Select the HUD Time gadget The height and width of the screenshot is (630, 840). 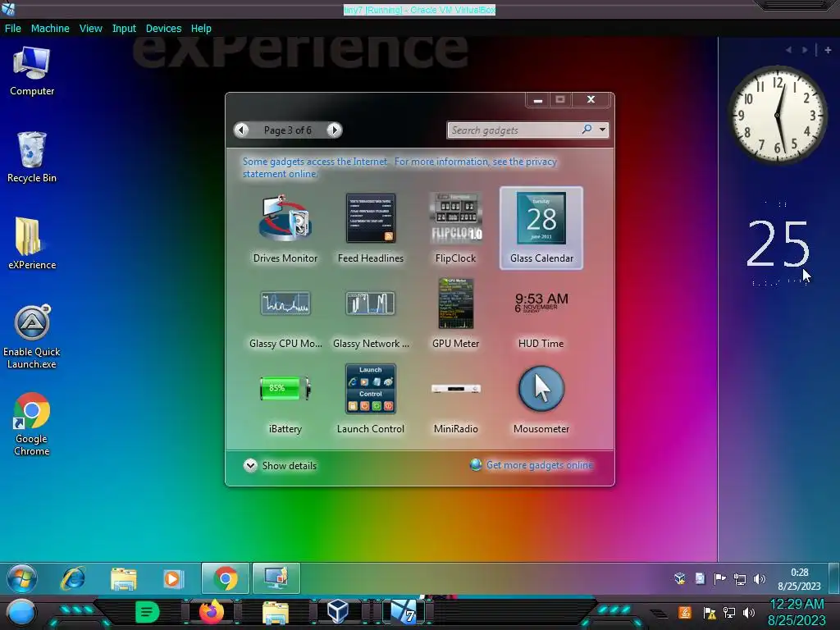tap(541, 314)
